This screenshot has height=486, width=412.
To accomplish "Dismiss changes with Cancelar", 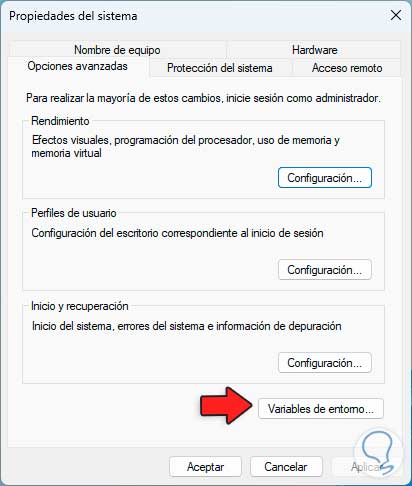I will point(286,467).
